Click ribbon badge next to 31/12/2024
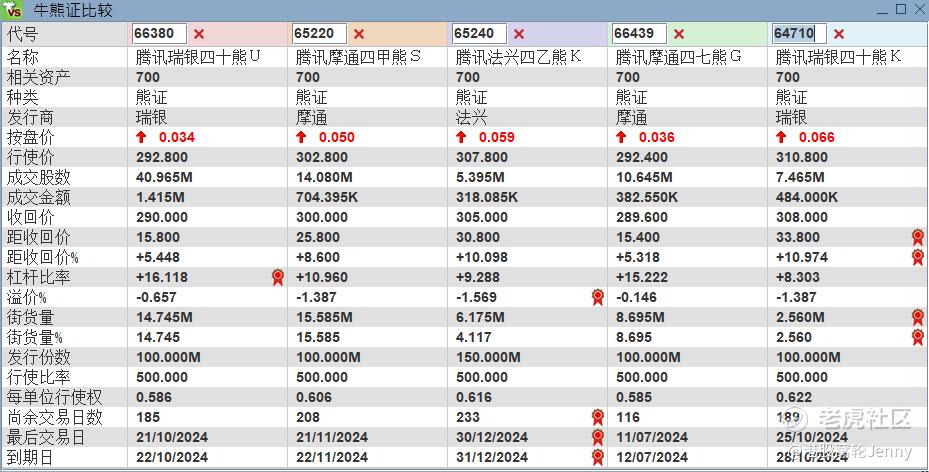This screenshot has height=472, width=929. click(598, 458)
